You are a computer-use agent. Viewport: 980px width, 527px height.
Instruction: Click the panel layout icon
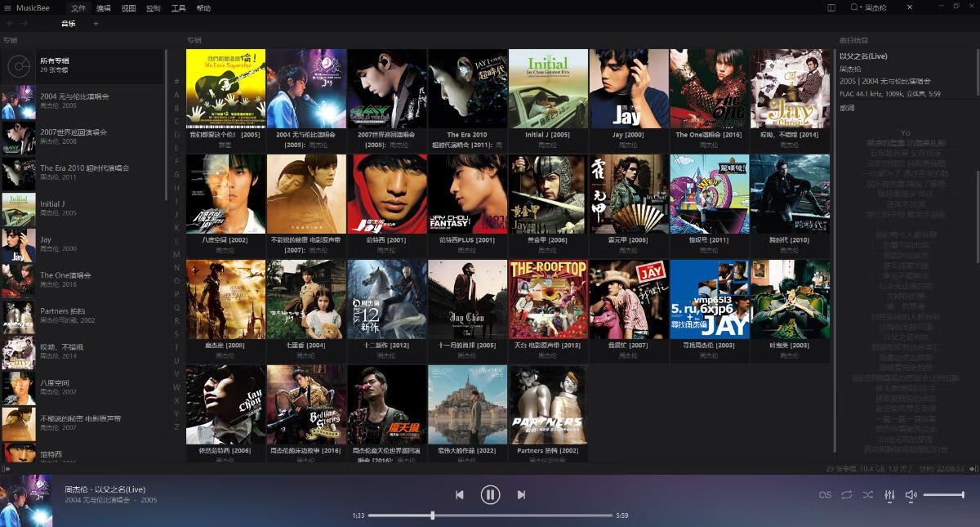point(831,7)
